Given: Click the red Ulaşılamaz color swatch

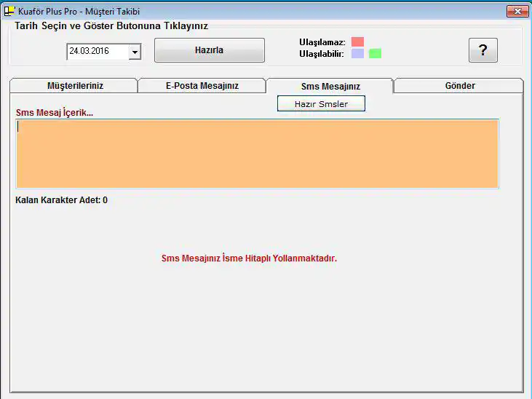Looking at the screenshot, I should 357,42.
